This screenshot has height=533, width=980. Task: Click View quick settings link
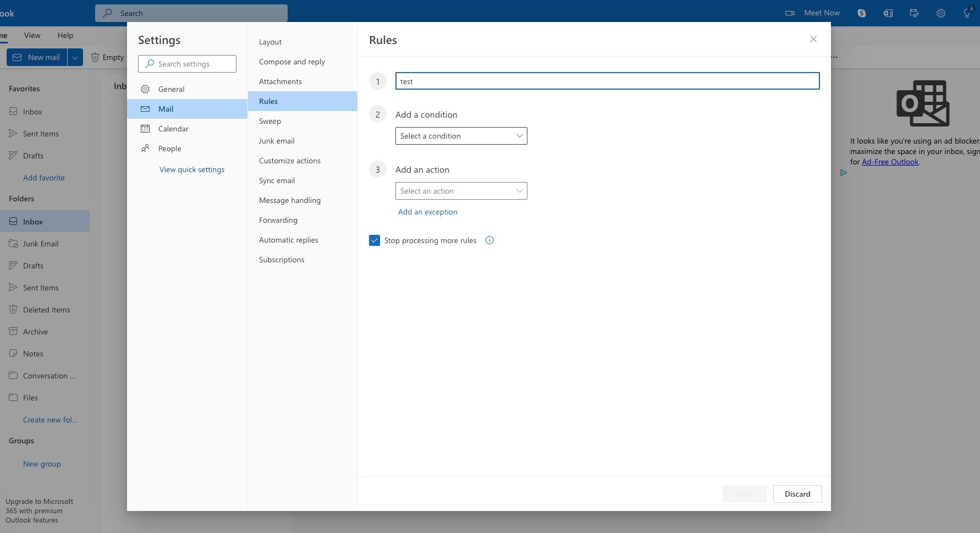pos(192,169)
